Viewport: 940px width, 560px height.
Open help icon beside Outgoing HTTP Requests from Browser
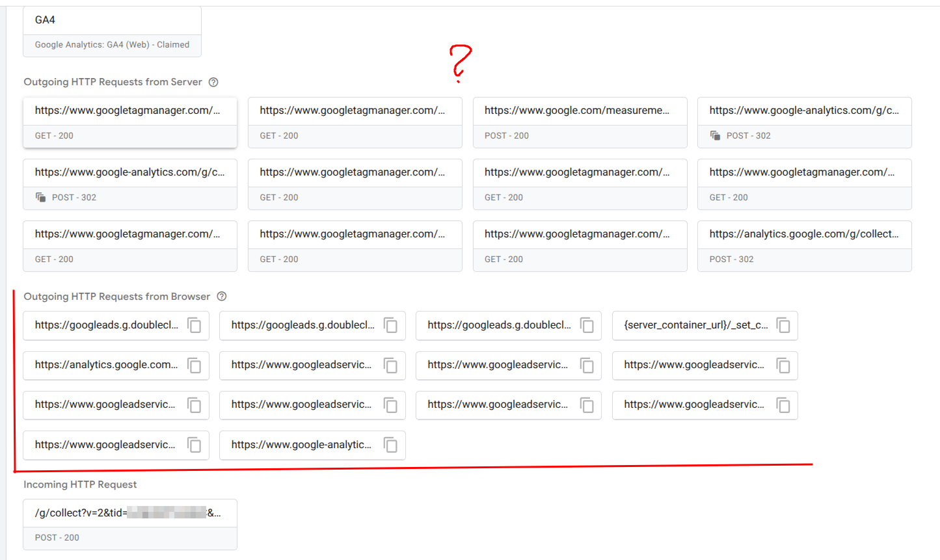click(x=222, y=297)
